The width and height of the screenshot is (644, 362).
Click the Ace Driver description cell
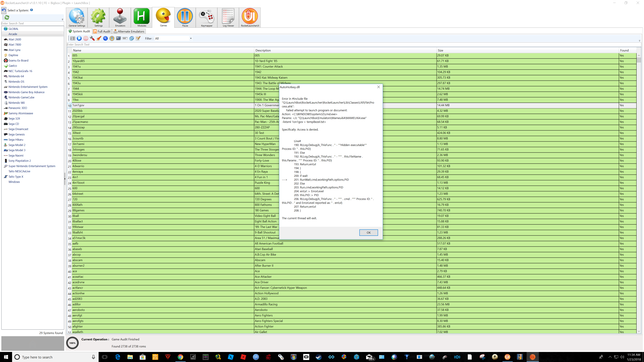coord(345,282)
